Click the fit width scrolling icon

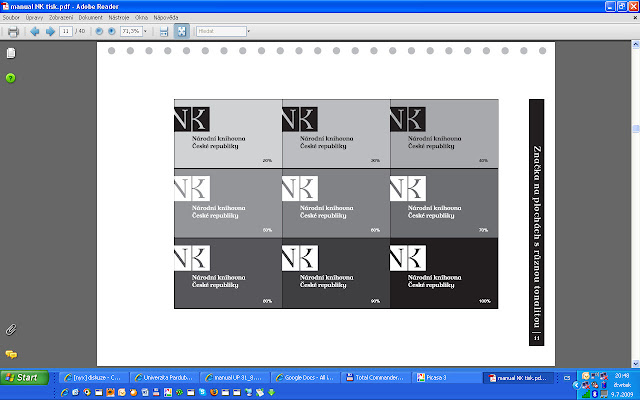point(165,31)
